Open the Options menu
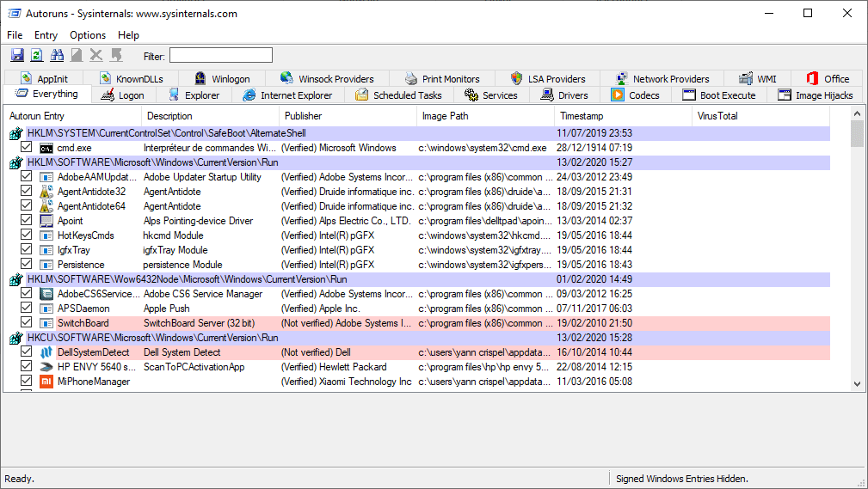Image resolution: width=868 pixels, height=489 pixels. 88,35
